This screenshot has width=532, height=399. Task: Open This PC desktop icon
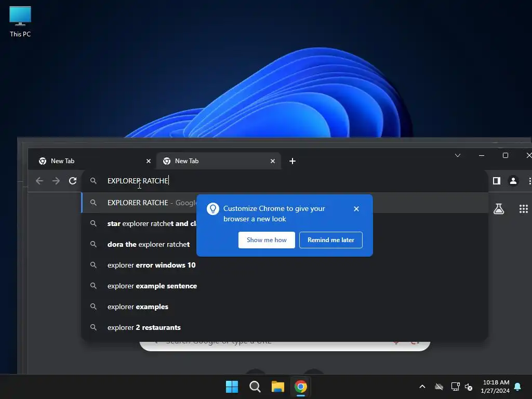20,22
